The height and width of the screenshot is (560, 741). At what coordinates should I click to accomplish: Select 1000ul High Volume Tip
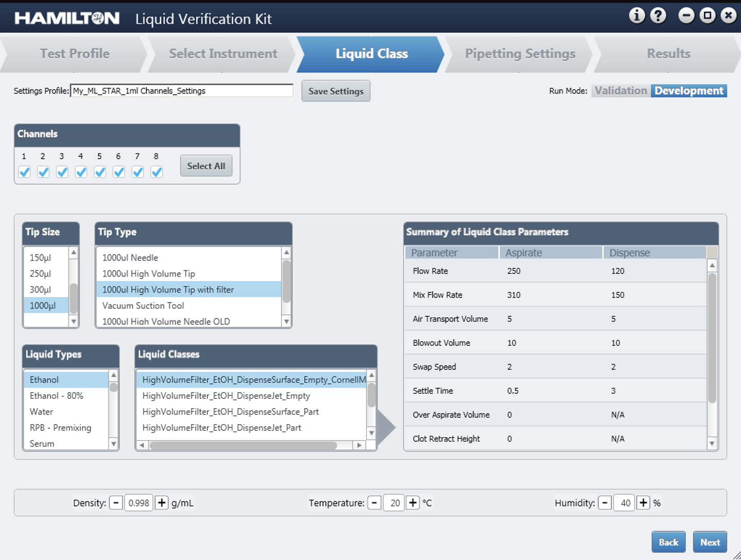(189, 273)
